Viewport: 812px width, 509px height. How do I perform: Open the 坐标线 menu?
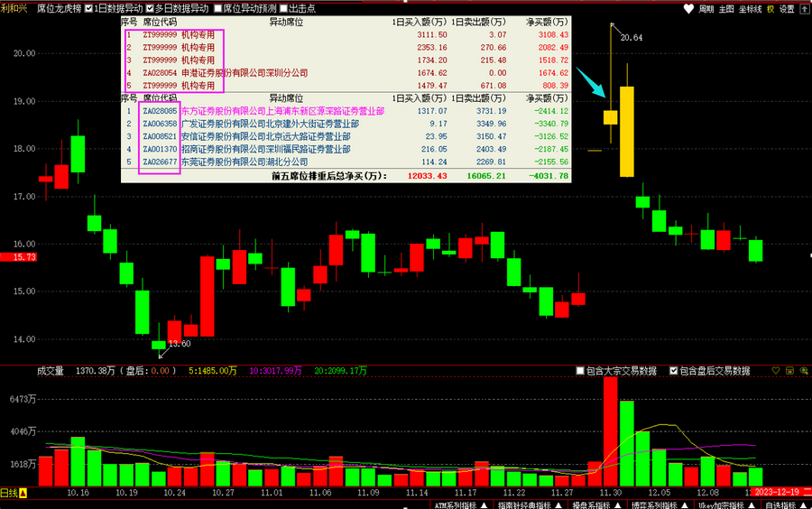[751, 9]
